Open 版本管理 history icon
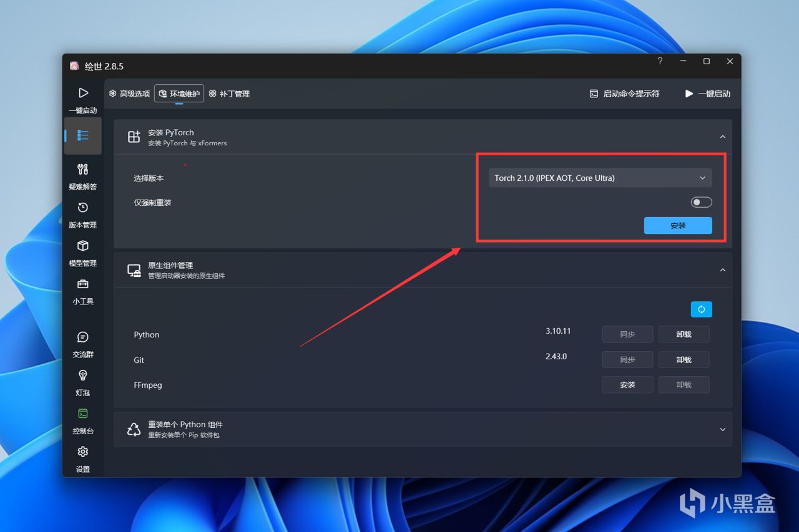The height and width of the screenshot is (532, 799). pos(83,208)
